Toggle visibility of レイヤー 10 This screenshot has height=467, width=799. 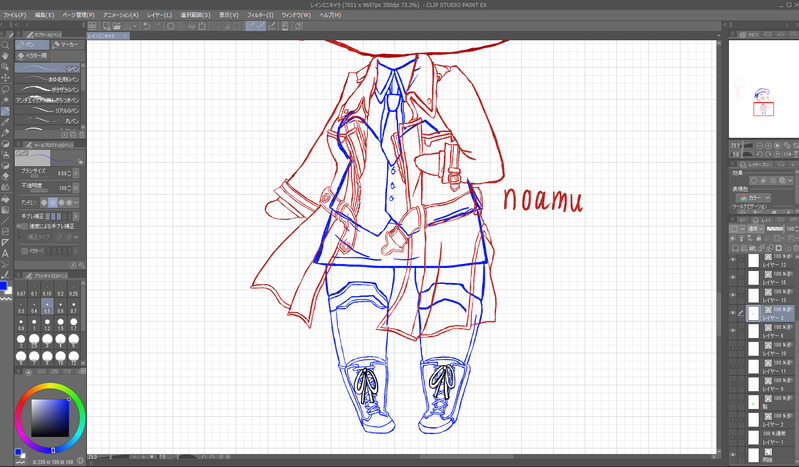(x=733, y=349)
